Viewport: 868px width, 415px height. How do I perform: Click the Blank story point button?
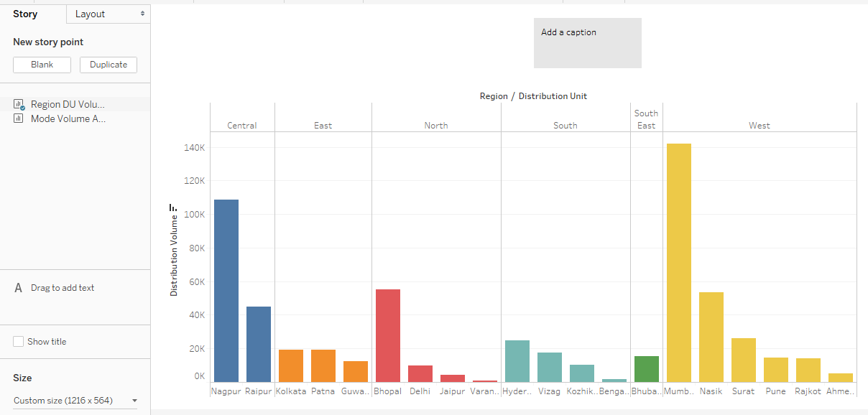[42, 65]
